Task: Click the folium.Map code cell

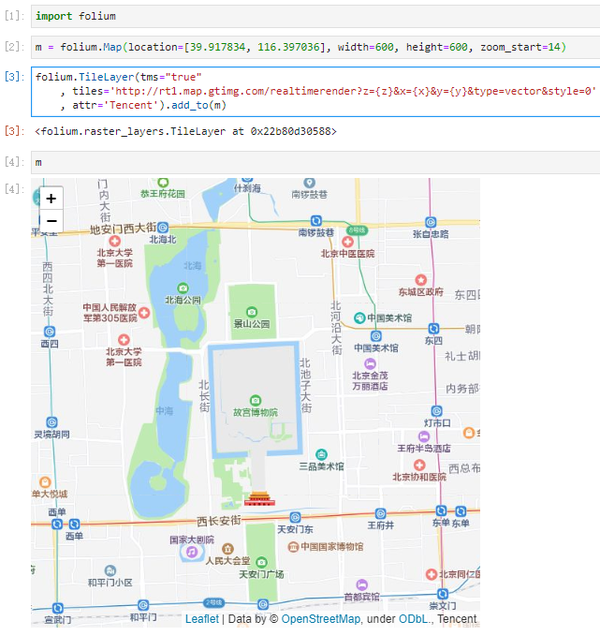Action: click(315, 47)
